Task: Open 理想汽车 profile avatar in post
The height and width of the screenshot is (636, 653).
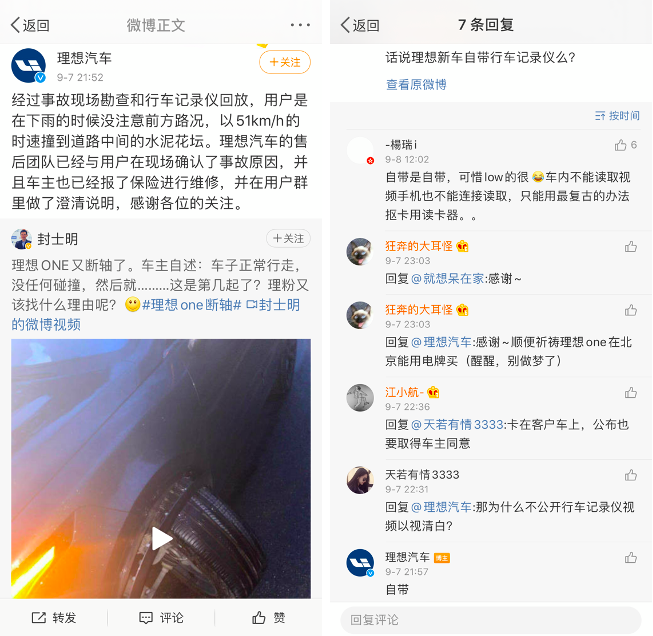Action: (x=28, y=66)
